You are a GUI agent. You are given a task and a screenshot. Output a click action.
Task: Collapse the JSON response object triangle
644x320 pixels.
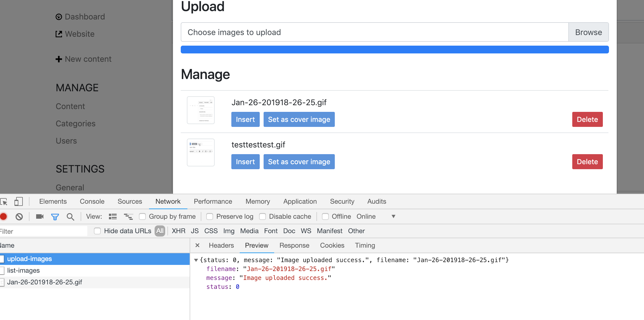coord(196,260)
